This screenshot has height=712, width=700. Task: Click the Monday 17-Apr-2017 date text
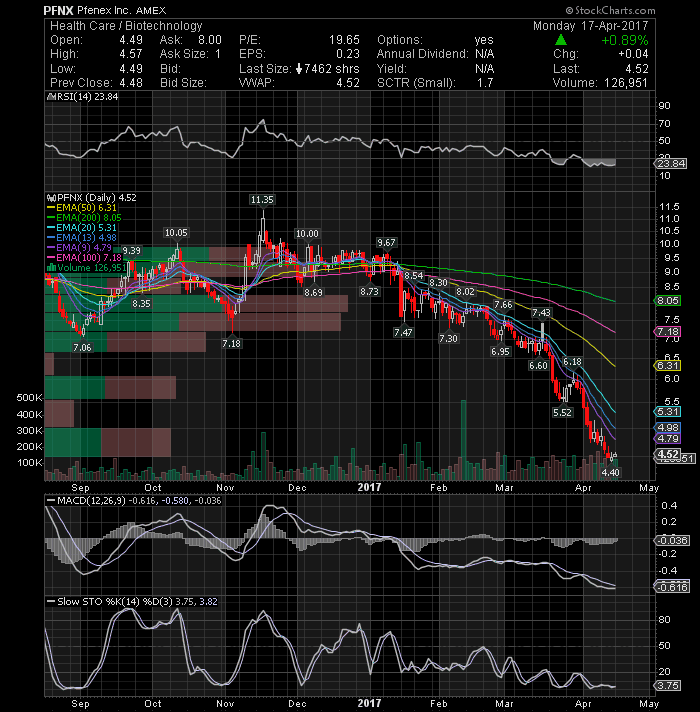pos(591,26)
